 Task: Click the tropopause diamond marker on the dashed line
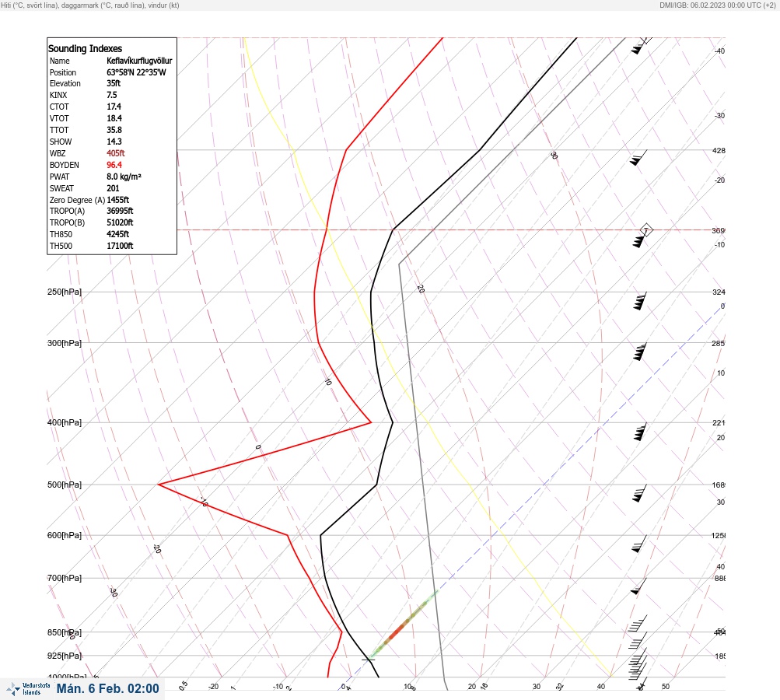coord(645,230)
